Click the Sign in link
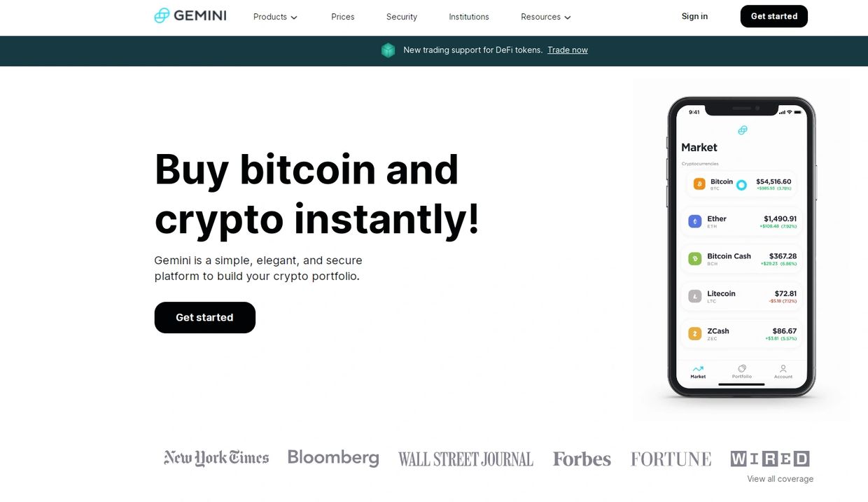Screen dimensions: 868x502 tap(694, 16)
